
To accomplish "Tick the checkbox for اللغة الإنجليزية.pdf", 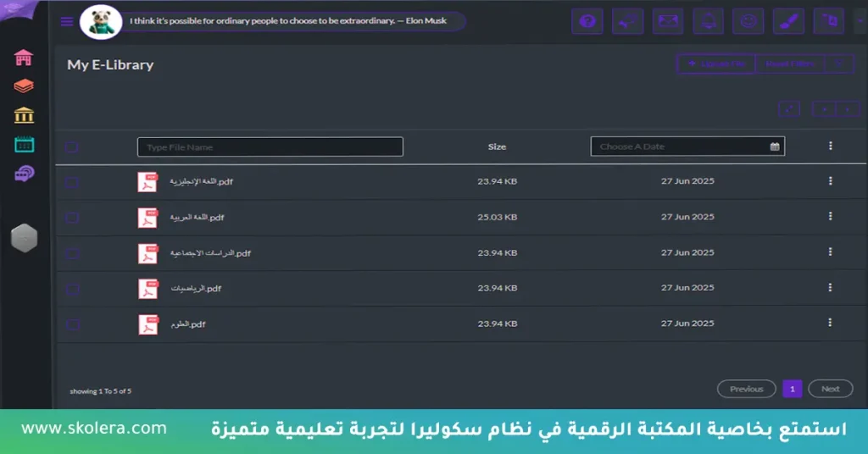I will tap(72, 182).
